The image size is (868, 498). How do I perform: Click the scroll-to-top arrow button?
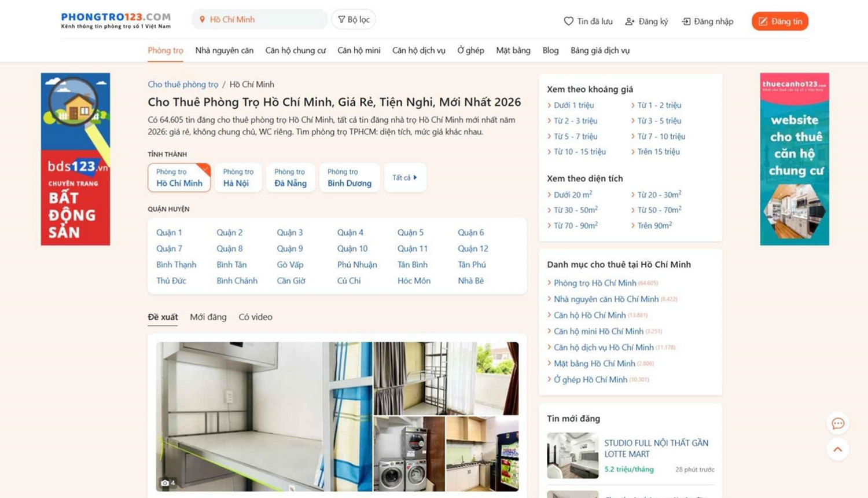tap(837, 449)
